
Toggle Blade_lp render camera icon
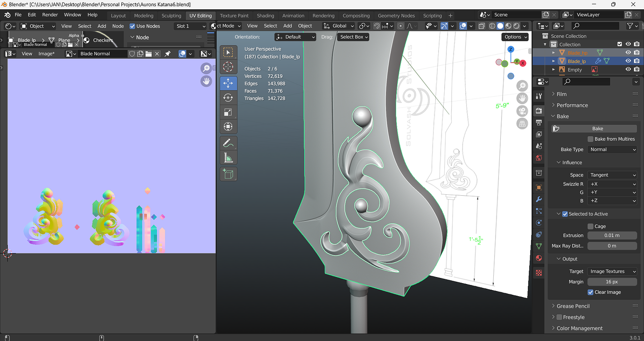pos(637,61)
